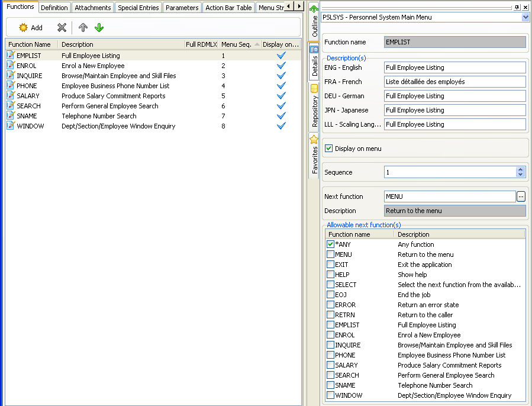The image size is (532, 406).
Task: Click the tab scroll right arrow
Action: (299, 7)
